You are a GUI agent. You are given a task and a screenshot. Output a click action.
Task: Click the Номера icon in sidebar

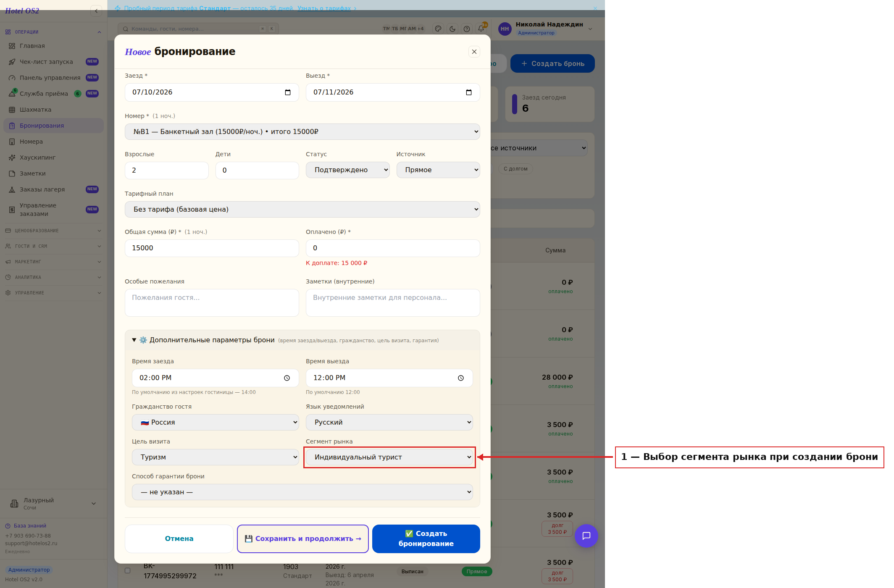(12, 142)
